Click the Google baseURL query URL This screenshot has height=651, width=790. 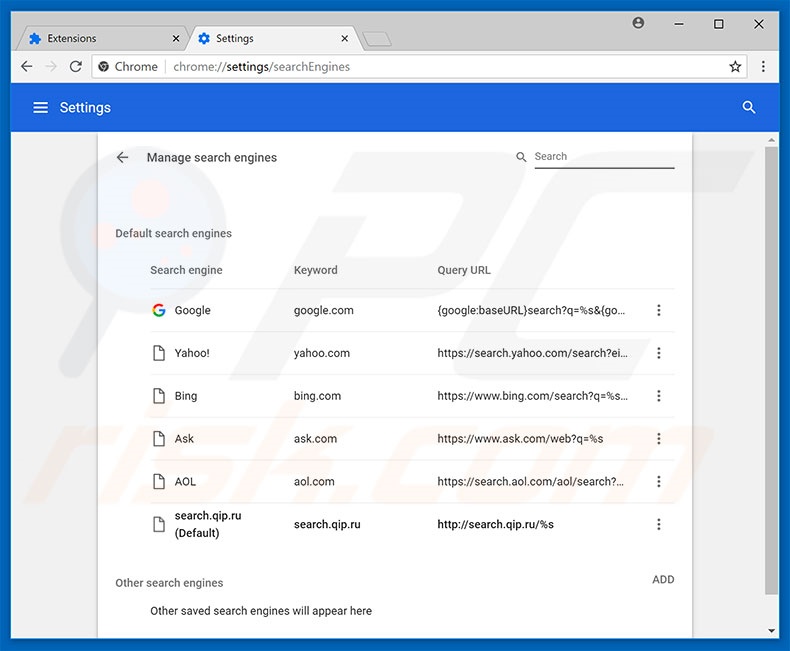(x=531, y=310)
